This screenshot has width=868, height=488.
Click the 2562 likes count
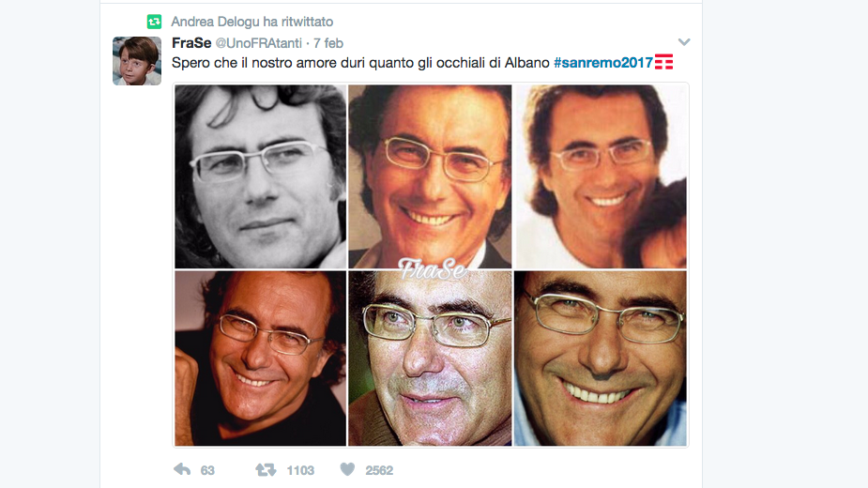(379, 470)
